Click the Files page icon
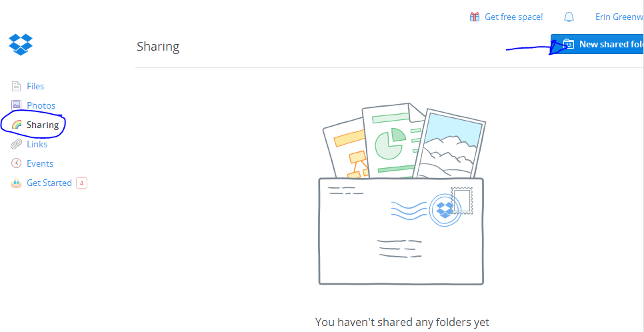This screenshot has width=644, height=332. coord(17,86)
